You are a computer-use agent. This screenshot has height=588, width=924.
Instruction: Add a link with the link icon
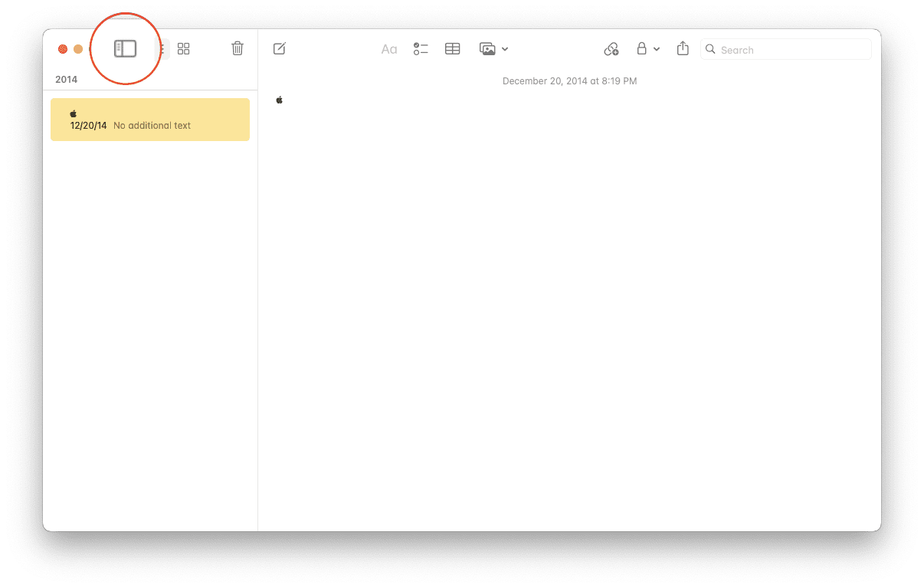click(x=611, y=49)
